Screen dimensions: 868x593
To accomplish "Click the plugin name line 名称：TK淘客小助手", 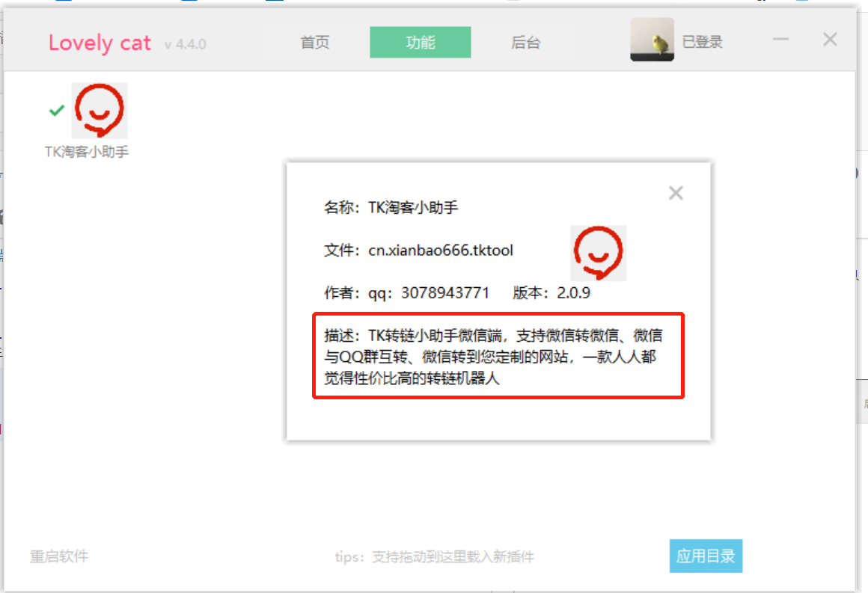I will (x=391, y=207).
